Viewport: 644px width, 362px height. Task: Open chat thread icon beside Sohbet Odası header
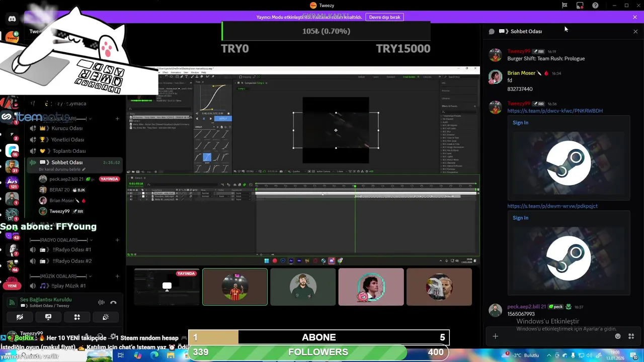(x=492, y=31)
